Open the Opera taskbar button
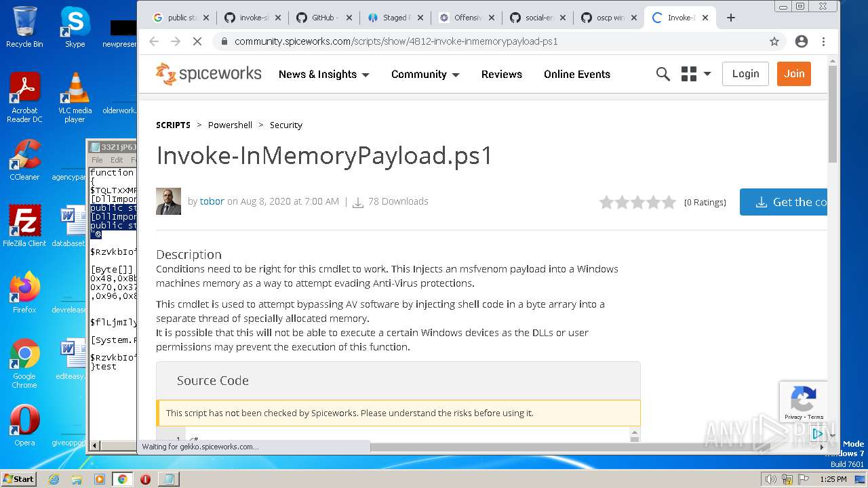 pos(145,479)
